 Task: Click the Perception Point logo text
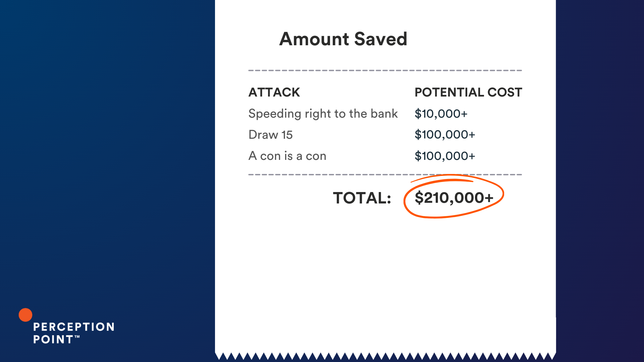pyautogui.click(x=74, y=333)
